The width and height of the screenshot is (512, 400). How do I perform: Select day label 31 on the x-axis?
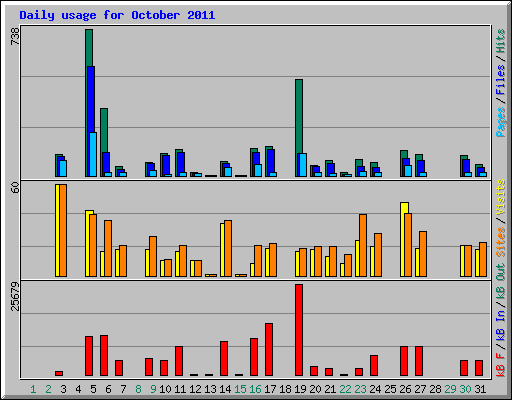pyautogui.click(x=480, y=389)
